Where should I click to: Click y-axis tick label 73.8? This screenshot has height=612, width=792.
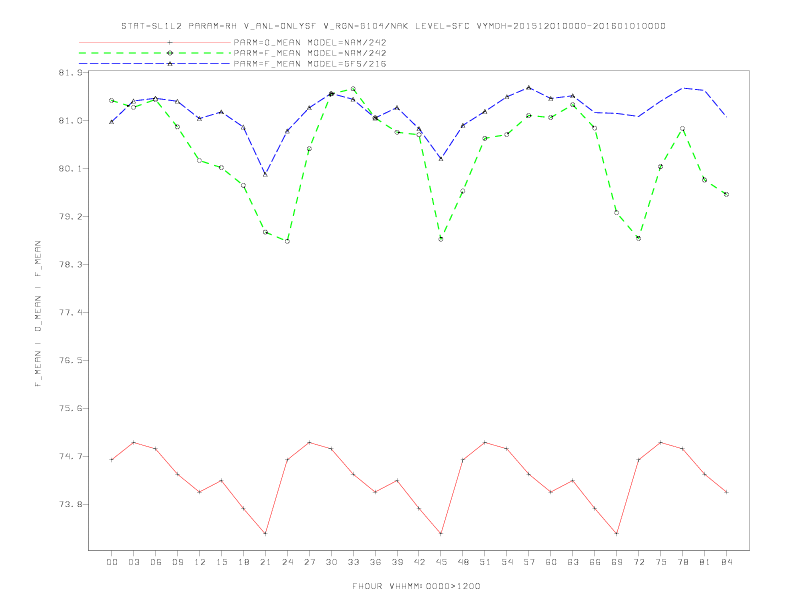coord(70,504)
